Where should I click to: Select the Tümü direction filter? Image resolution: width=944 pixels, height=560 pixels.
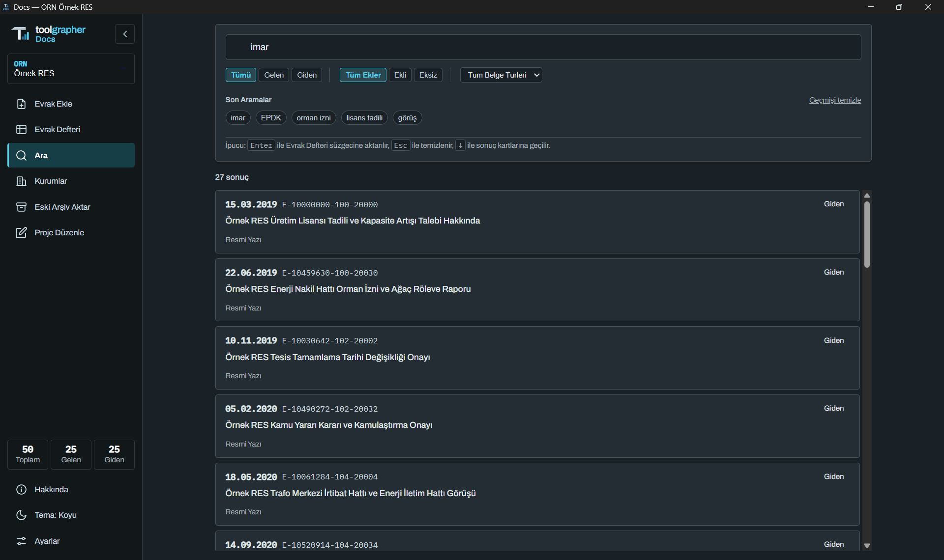tap(241, 75)
